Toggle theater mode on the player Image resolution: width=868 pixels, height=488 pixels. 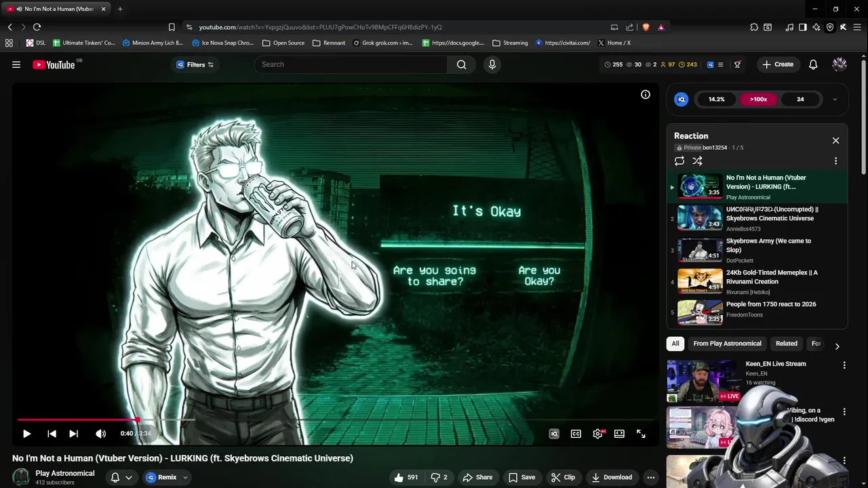619,434
